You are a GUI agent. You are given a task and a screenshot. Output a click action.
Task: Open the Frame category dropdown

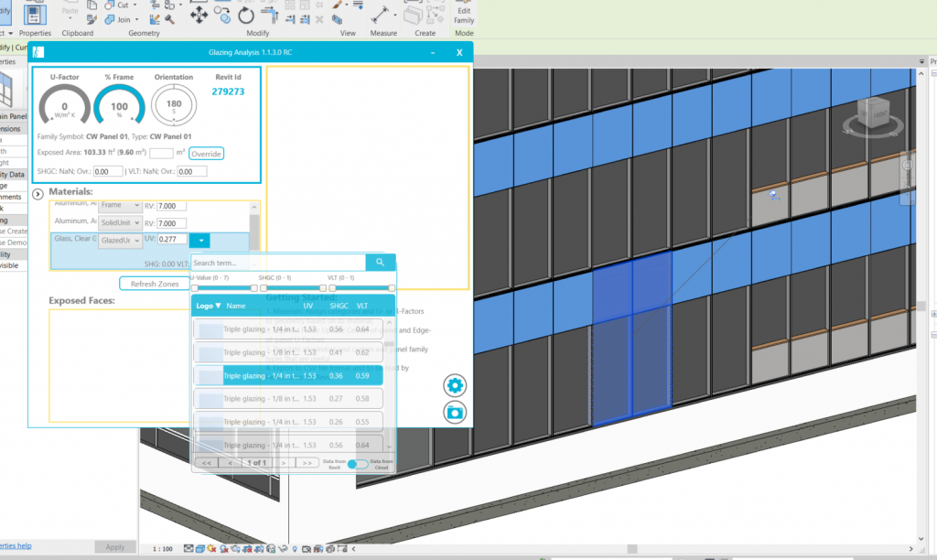coord(120,205)
